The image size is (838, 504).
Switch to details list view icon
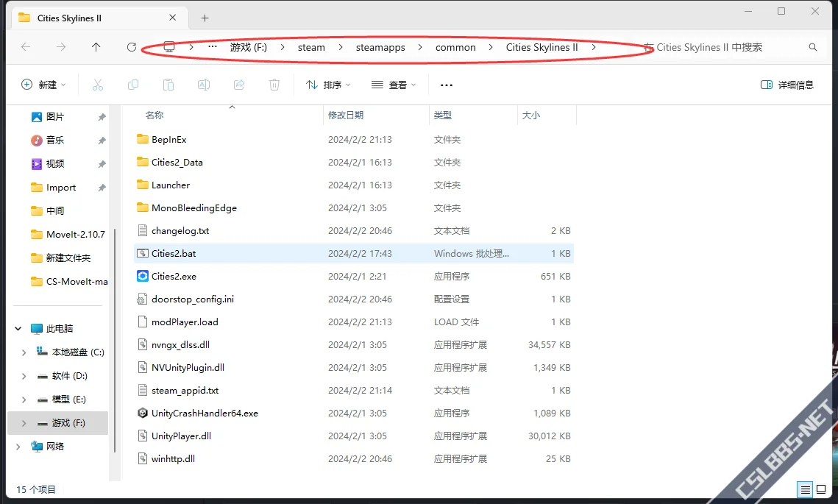click(806, 489)
